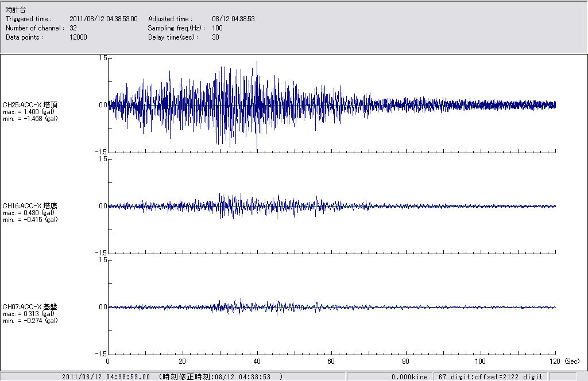The height and width of the screenshot is (381, 588).
Task: Select the CH16:ACC-X 塔底 channel label
Action: pos(30,205)
